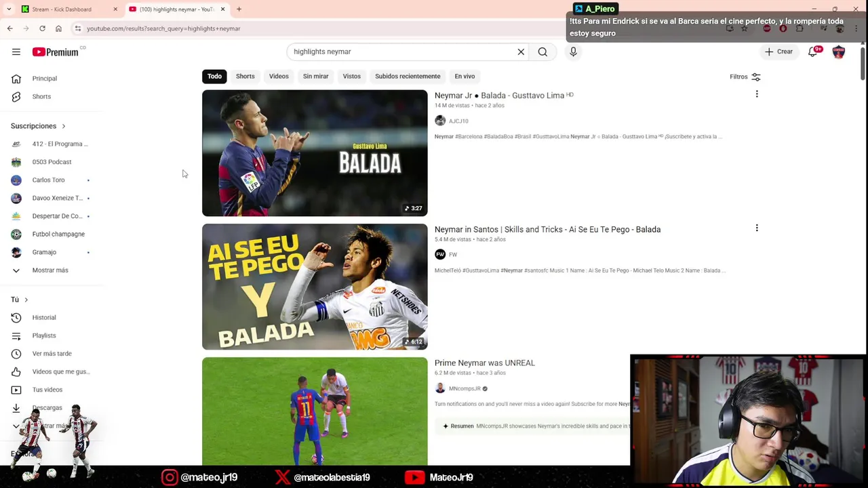This screenshot has height=488, width=868.
Task: Open 0503 Podcast subscription
Action: tap(51, 162)
